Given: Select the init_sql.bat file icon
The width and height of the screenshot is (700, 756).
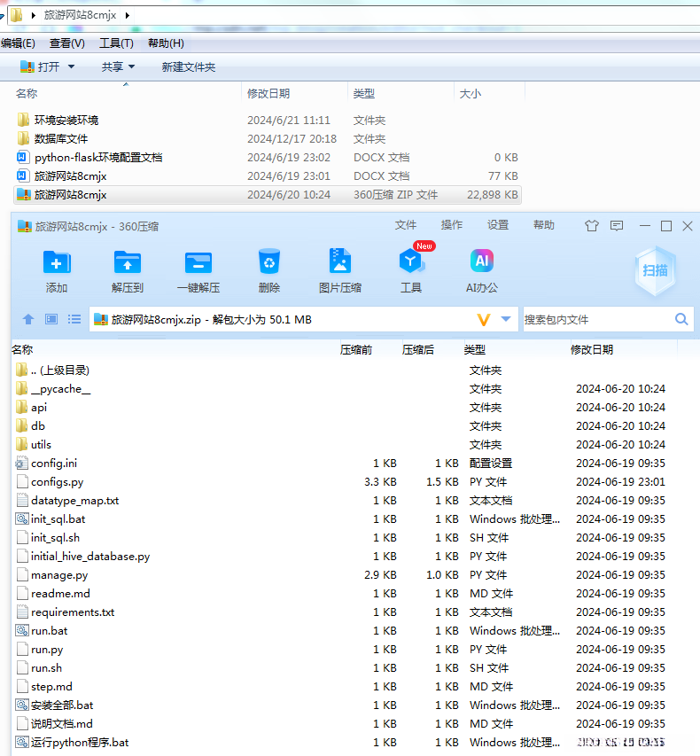Looking at the screenshot, I should pyautogui.click(x=21, y=519).
